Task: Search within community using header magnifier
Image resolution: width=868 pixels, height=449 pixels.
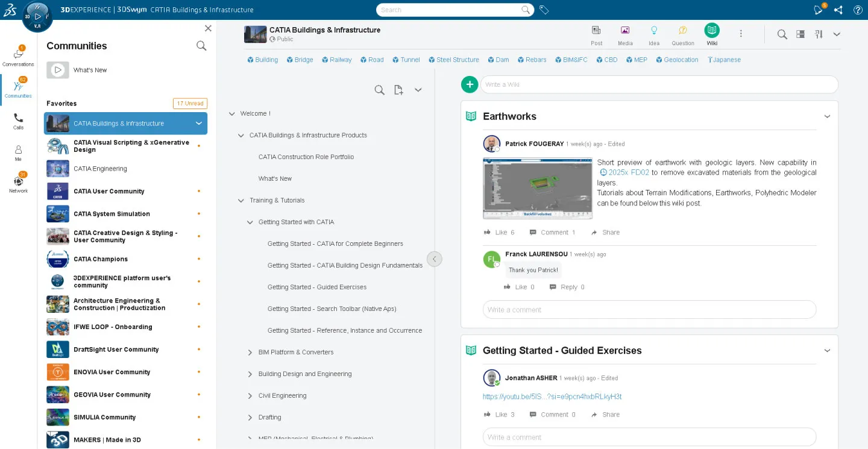Action: [x=782, y=34]
